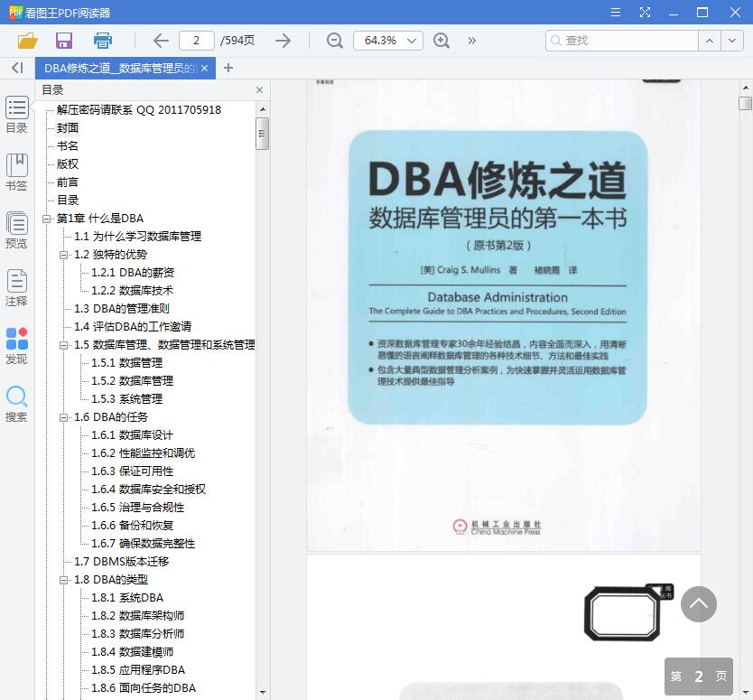The height and width of the screenshot is (700, 753).
Task: Open the 发现 discover panel
Action: [17, 345]
